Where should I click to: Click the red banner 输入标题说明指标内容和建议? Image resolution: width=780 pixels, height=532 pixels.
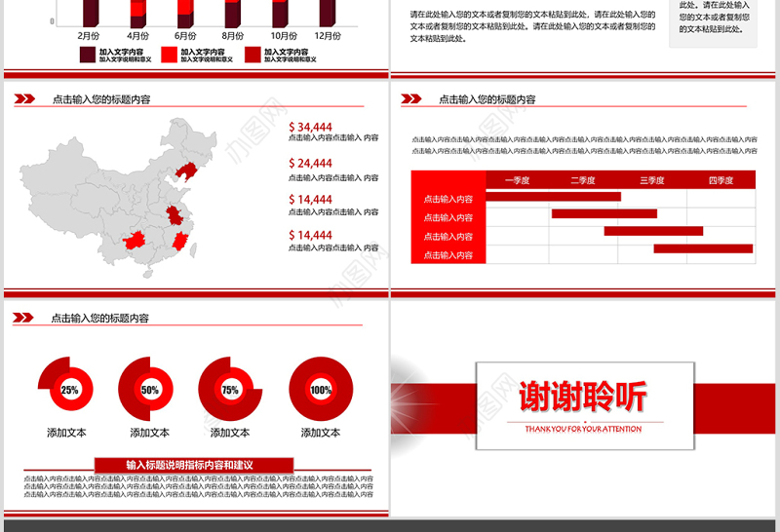click(194, 465)
